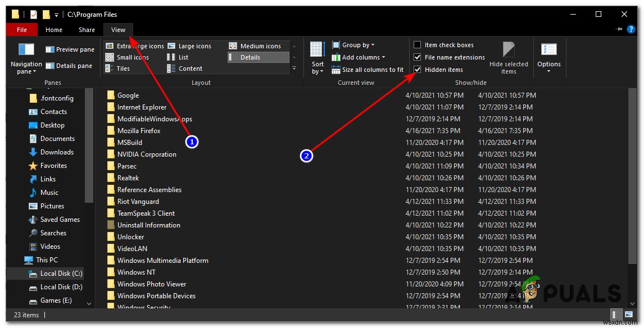The width and height of the screenshot is (644, 328).
Task: Select This PC in the navigation pane
Action: tap(41, 260)
